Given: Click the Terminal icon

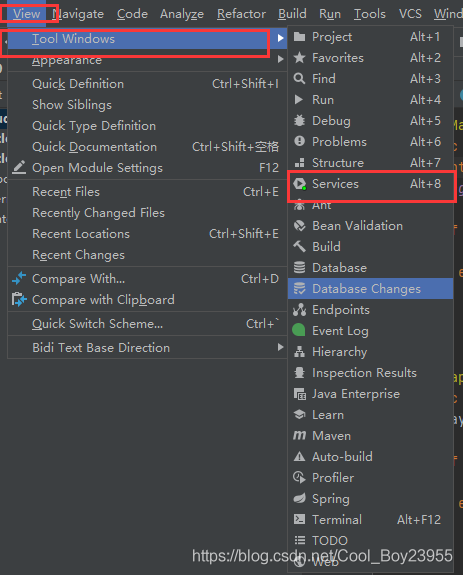Looking at the screenshot, I should click(x=300, y=519).
